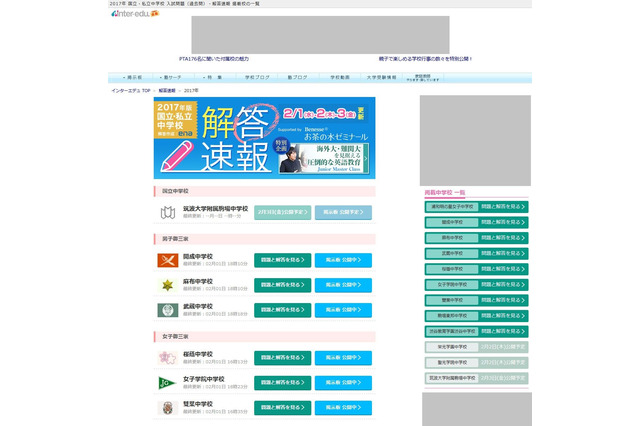Click the green 問題と解答を見る button for 桜蔭中学校
This screenshot has height=426, width=640.
point(283,358)
